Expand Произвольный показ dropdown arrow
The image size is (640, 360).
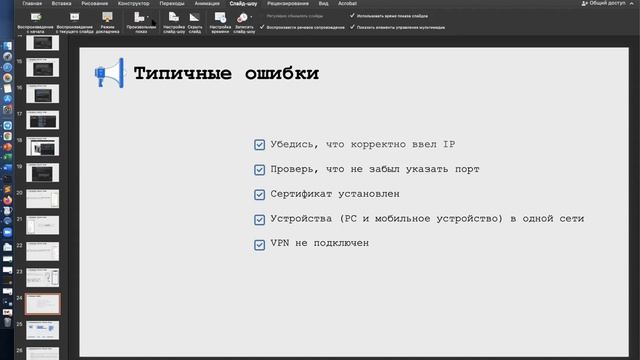[x=148, y=17]
